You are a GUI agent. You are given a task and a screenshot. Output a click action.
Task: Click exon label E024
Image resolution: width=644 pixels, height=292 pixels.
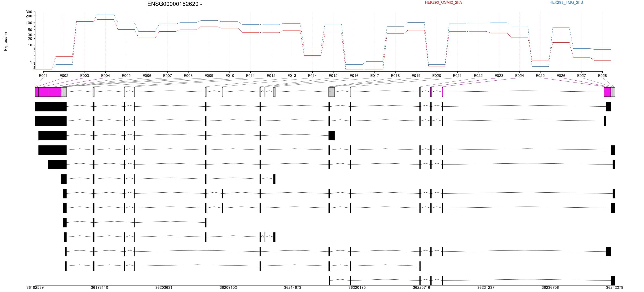tap(519, 76)
